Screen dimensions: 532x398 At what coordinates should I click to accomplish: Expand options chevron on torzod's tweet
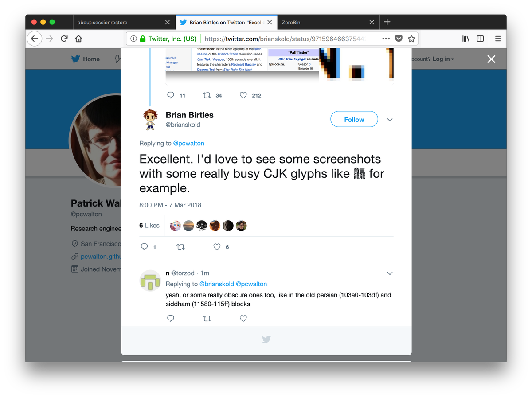pos(390,273)
